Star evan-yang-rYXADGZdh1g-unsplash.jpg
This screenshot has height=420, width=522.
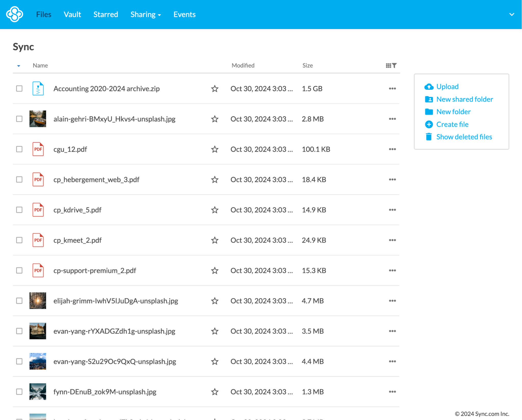click(x=215, y=331)
